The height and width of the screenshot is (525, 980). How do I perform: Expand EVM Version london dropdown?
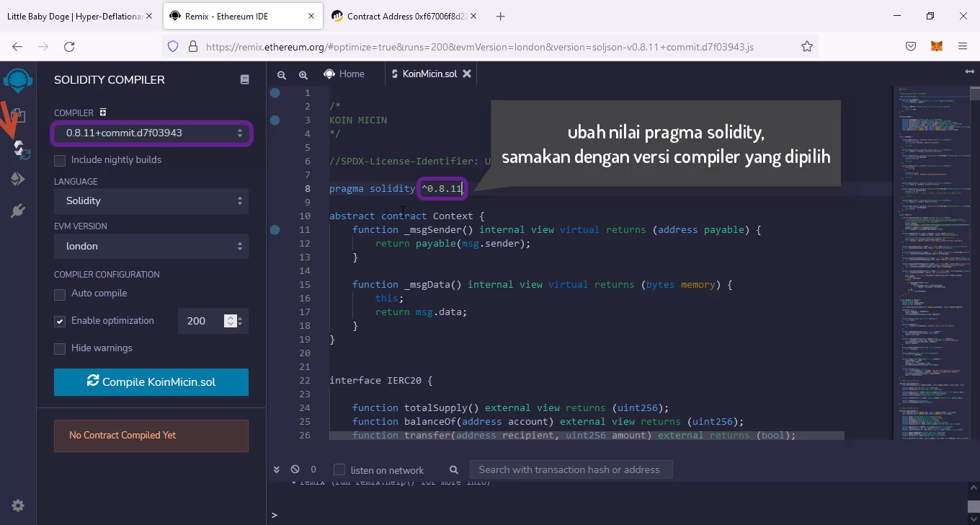click(x=151, y=247)
